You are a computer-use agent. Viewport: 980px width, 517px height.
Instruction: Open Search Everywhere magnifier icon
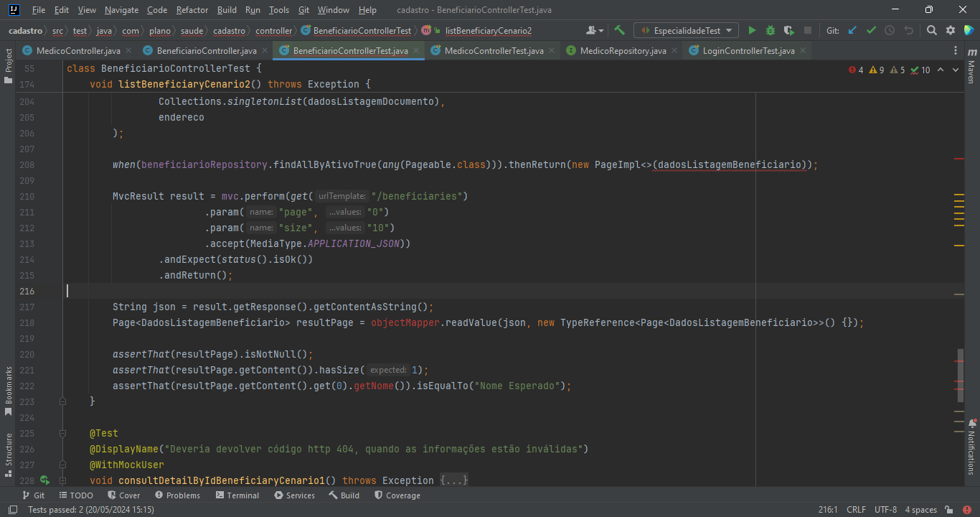click(x=931, y=31)
